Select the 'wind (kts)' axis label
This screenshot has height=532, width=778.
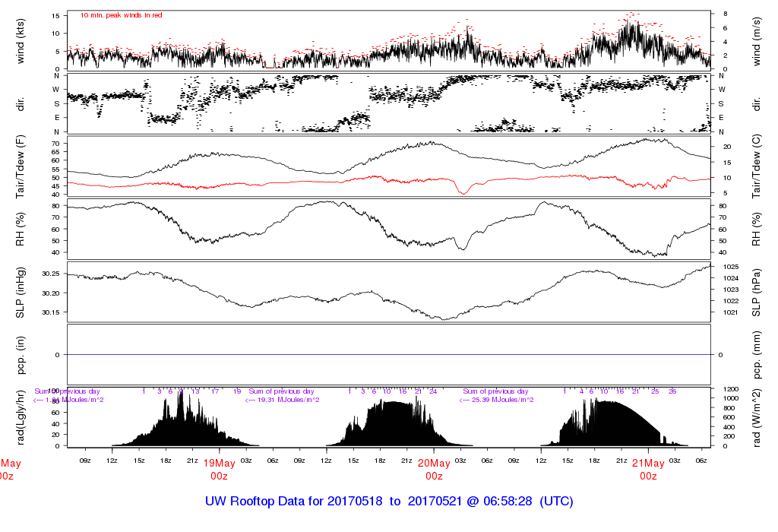(21, 41)
